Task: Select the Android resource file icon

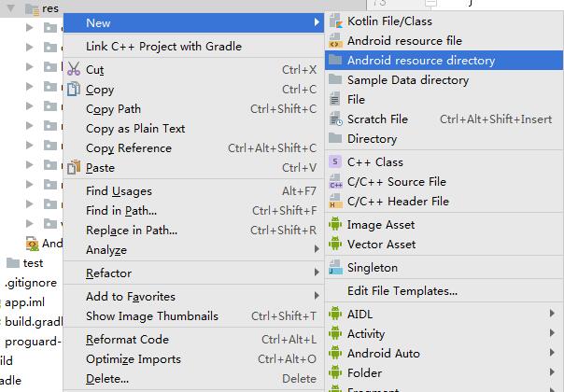Action: (x=335, y=41)
